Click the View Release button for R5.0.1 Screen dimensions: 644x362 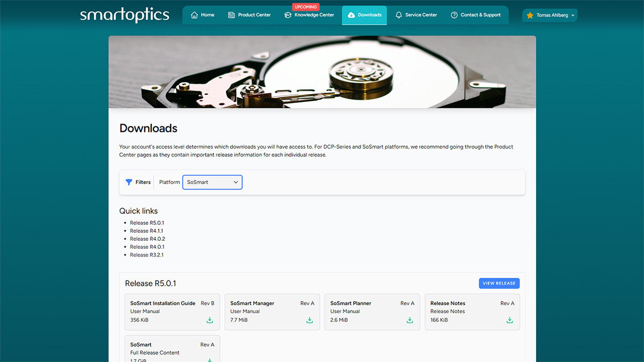coord(499,283)
